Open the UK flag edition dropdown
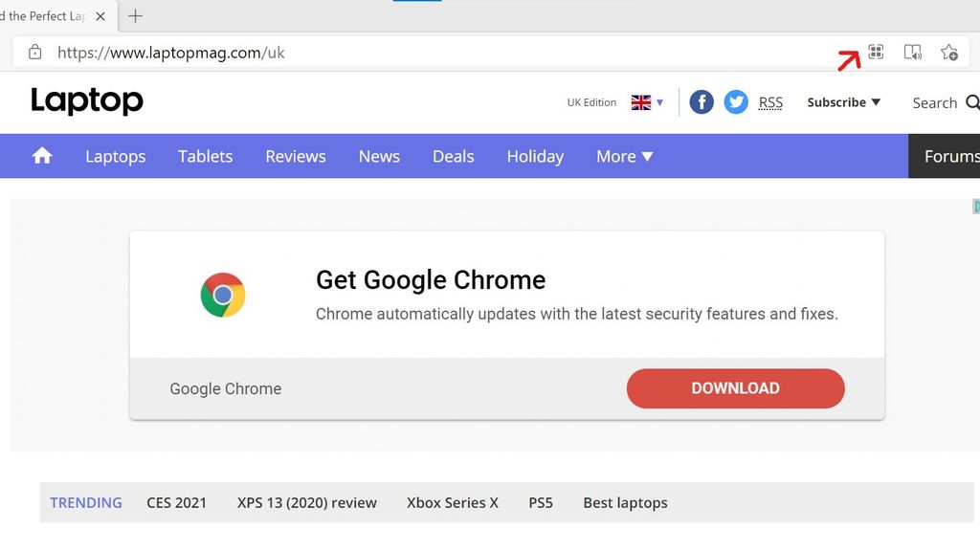The height and width of the screenshot is (551, 980). point(643,101)
